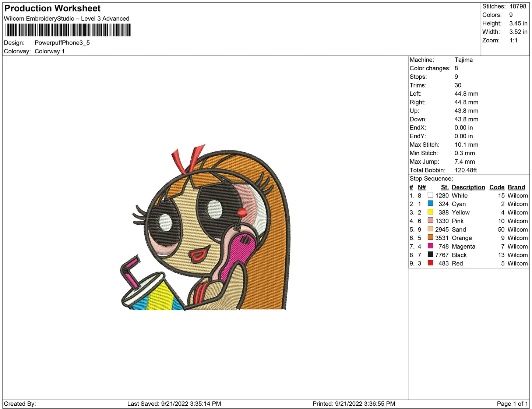Screen dimensions: 532x409
Task: Click the 'Brand' column header
Action: pos(517,187)
